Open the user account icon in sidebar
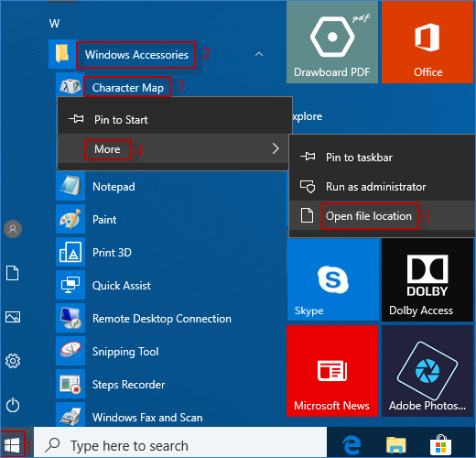 coord(13,229)
